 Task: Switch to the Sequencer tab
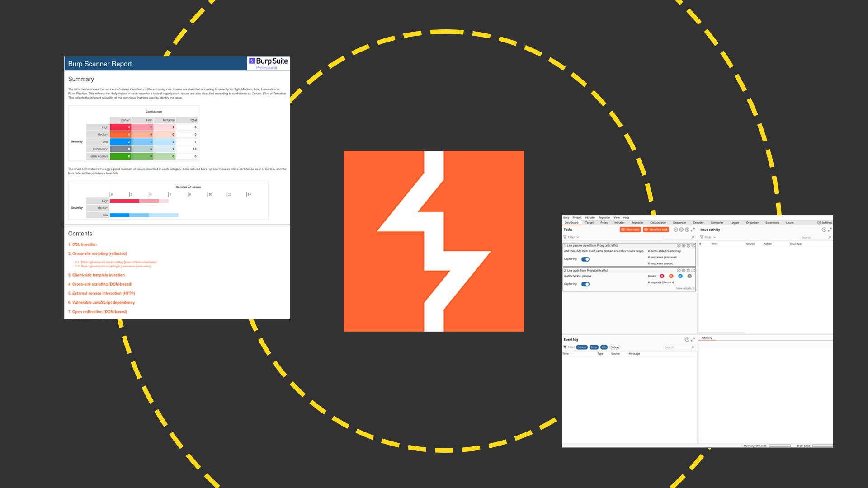[x=679, y=223]
